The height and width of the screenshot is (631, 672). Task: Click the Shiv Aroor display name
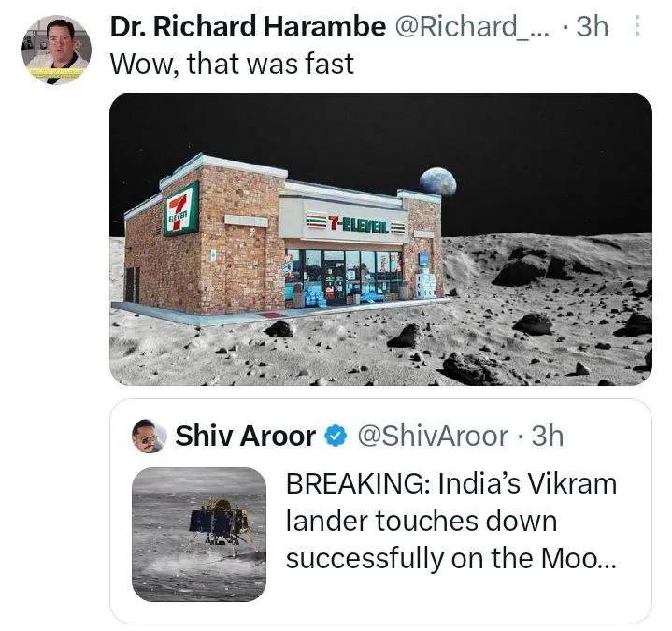click(245, 436)
